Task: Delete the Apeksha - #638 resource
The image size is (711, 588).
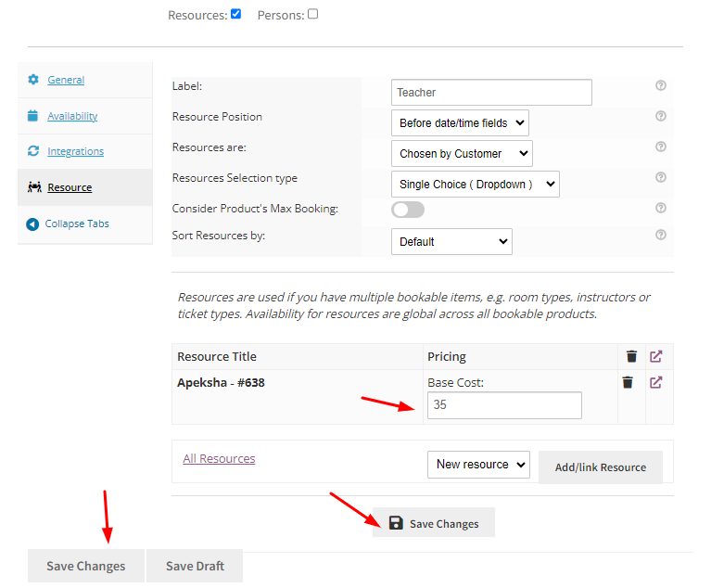Action: (x=628, y=382)
